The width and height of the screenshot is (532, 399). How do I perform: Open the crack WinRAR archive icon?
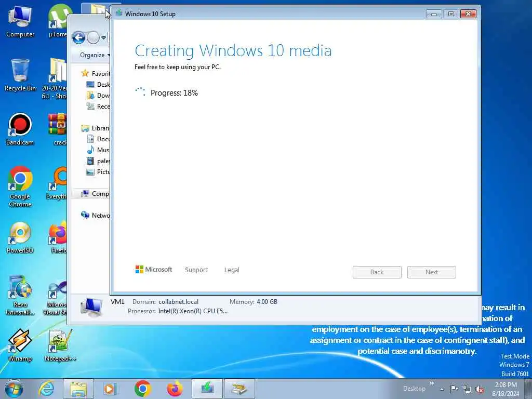(58, 129)
